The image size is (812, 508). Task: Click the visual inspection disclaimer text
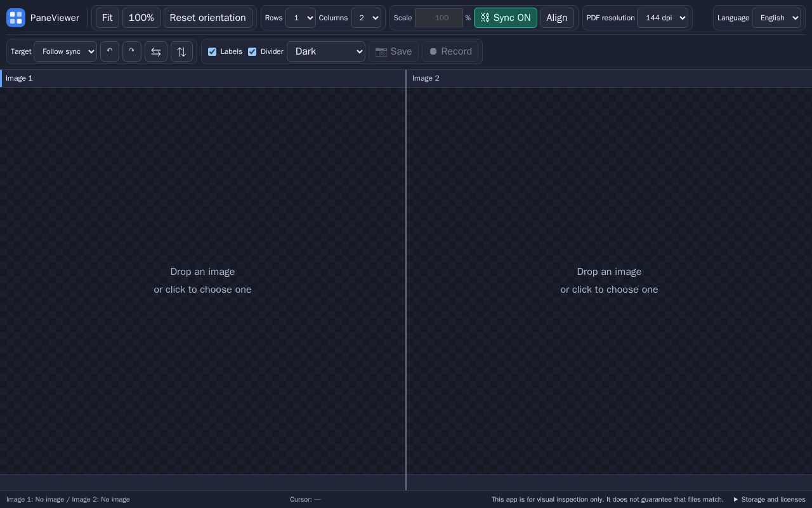pyautogui.click(x=607, y=499)
